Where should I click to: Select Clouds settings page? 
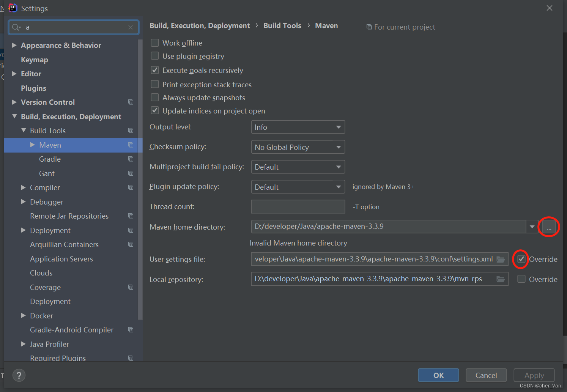[41, 273]
